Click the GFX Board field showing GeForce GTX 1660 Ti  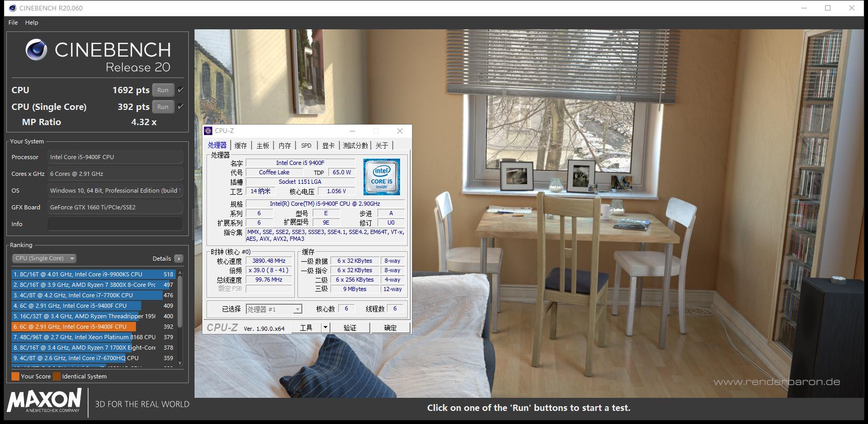point(115,207)
